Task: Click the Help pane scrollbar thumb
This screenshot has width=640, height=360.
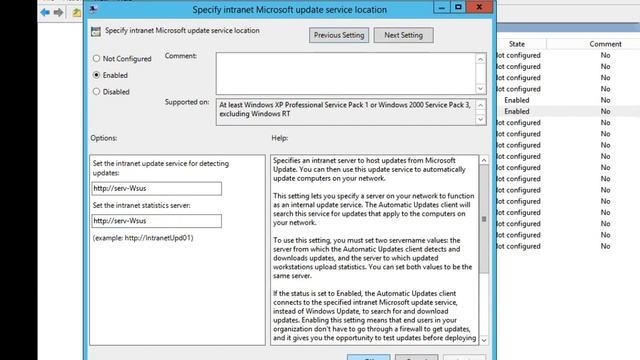Action: click(x=484, y=219)
